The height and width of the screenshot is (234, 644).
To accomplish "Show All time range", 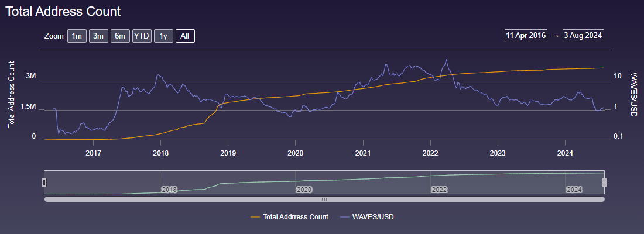I will click(x=185, y=36).
